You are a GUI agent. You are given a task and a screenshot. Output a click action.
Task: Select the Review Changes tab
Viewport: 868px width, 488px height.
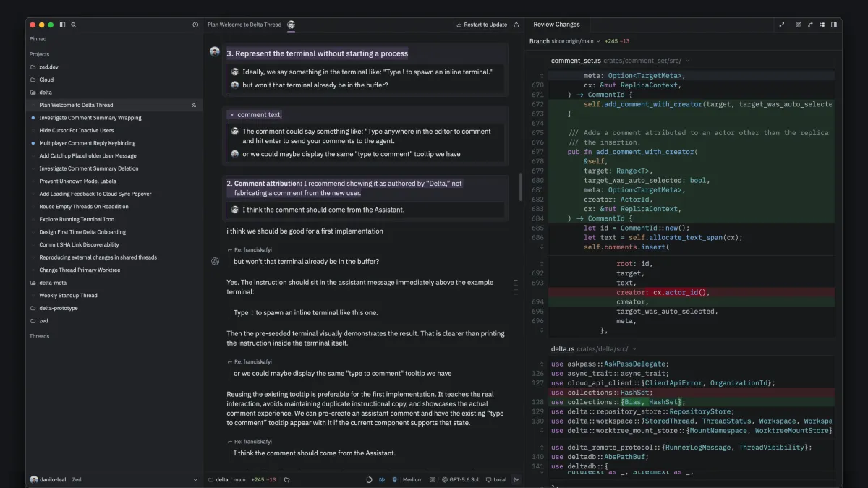pyautogui.click(x=556, y=25)
